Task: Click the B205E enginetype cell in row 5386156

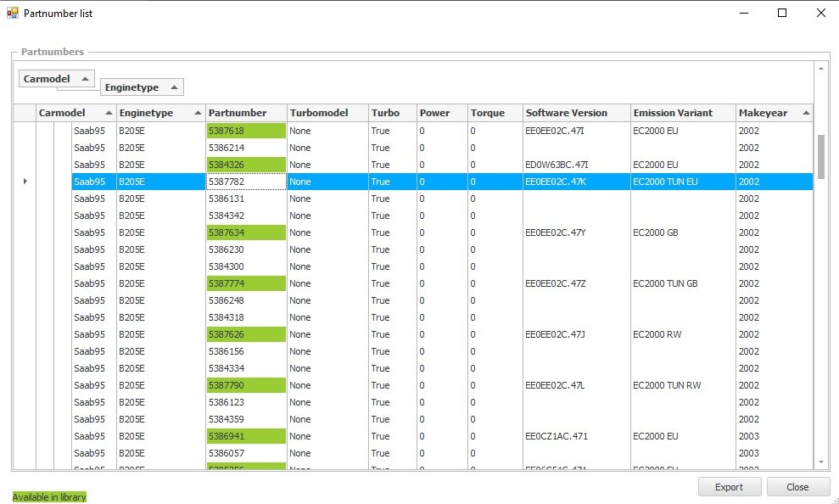Action: (161, 351)
